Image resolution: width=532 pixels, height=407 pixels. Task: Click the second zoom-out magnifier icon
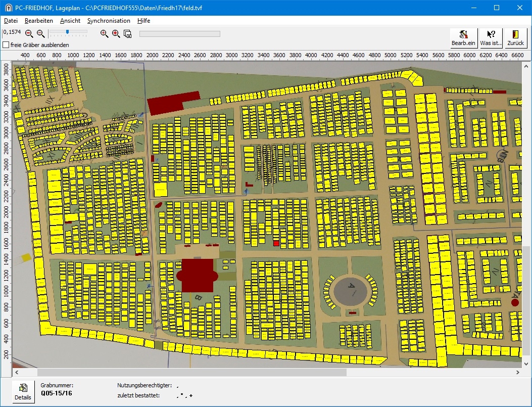[40, 34]
